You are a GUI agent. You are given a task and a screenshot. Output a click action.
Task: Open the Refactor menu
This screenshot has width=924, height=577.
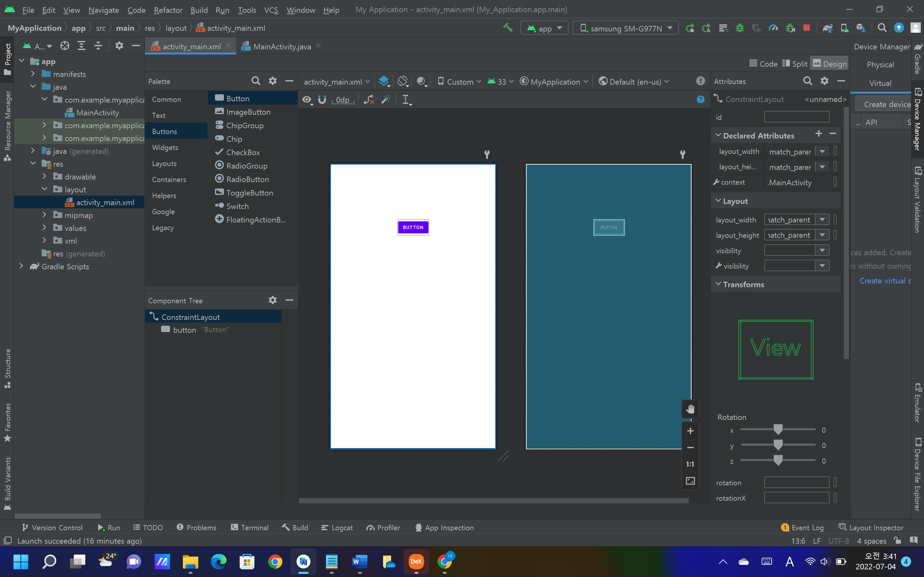pos(168,10)
